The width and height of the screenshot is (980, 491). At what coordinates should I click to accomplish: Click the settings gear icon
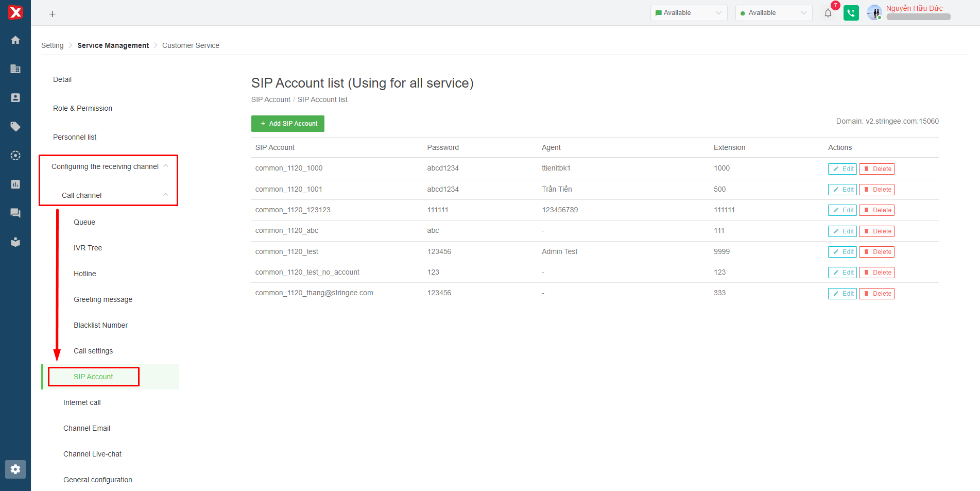pos(15,469)
